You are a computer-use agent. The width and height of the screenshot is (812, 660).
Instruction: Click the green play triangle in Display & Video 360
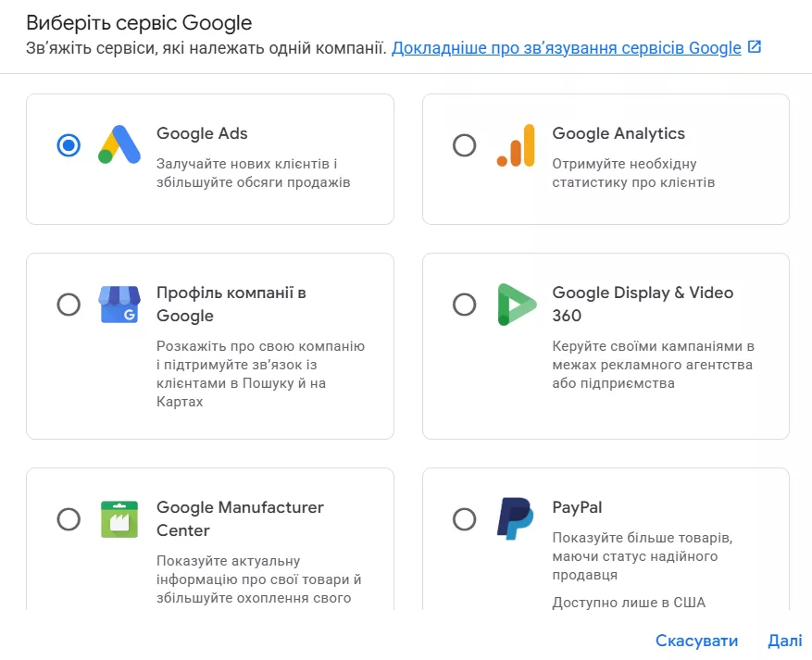point(516,304)
